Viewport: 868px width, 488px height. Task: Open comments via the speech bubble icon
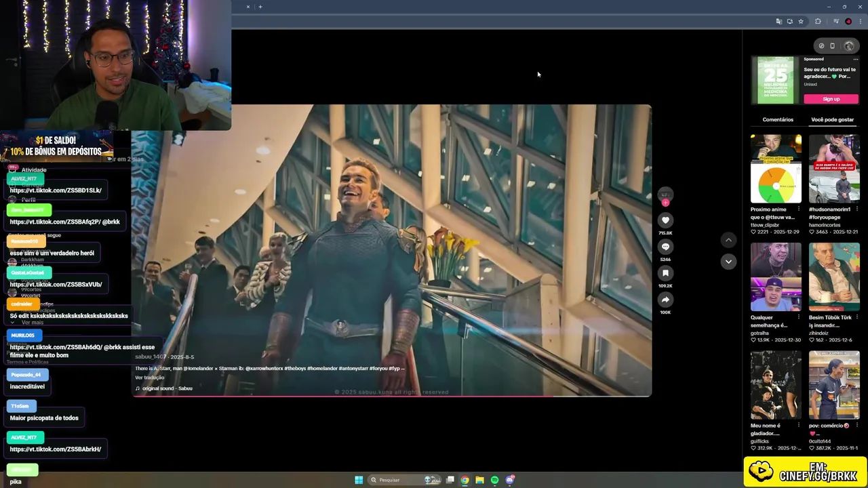tap(665, 247)
